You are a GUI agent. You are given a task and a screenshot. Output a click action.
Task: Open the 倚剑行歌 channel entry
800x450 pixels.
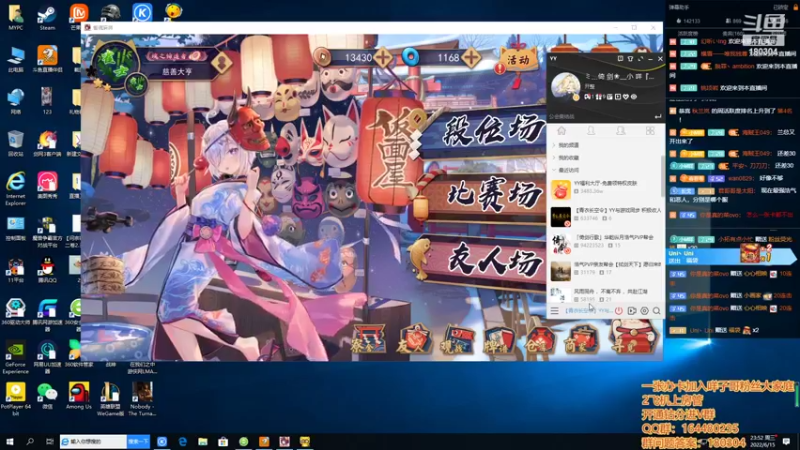click(x=605, y=243)
